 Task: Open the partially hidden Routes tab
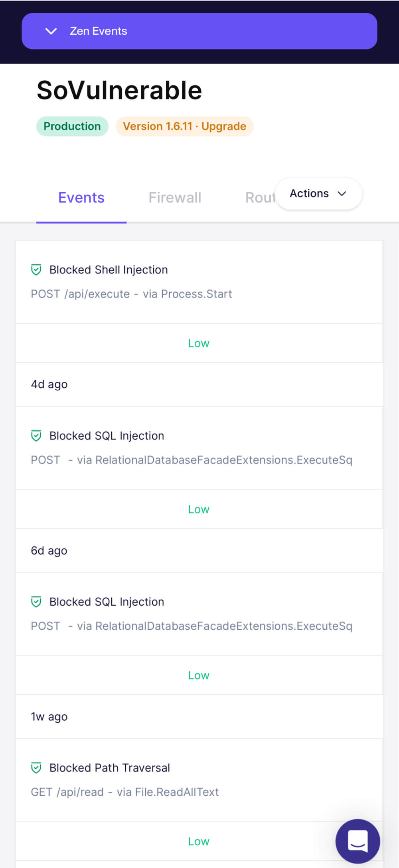(x=260, y=198)
